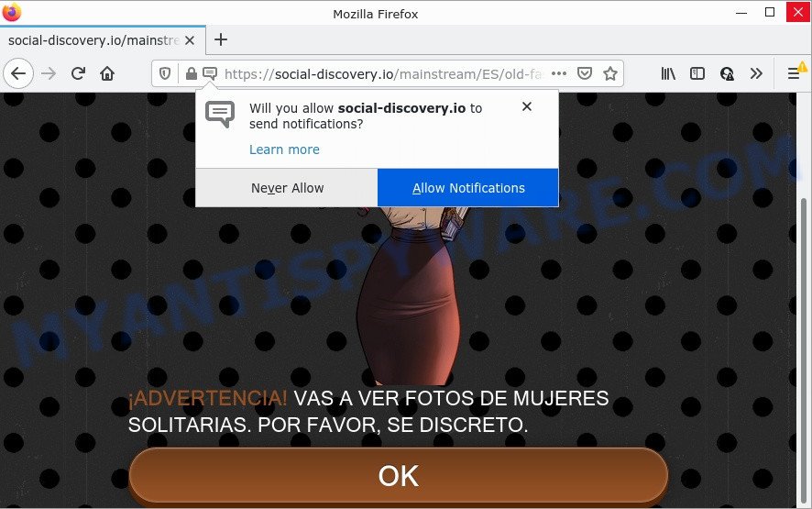The height and width of the screenshot is (509, 812).
Task: Open the extension icon with warning badge
Action: 727,74
